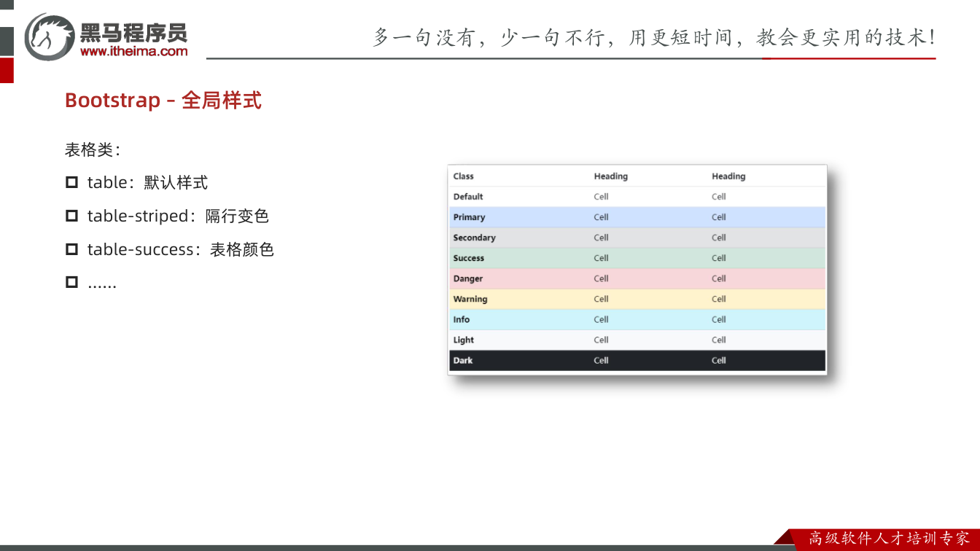Click the "表格类:" subheading
The height and width of the screenshot is (551, 980).
[x=93, y=150]
